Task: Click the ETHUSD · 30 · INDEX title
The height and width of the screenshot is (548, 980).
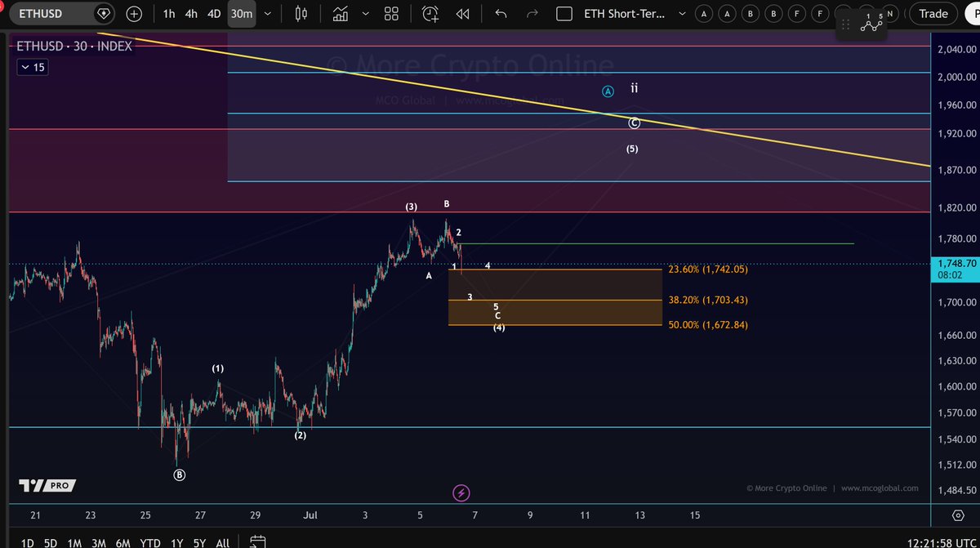Action: [74, 46]
